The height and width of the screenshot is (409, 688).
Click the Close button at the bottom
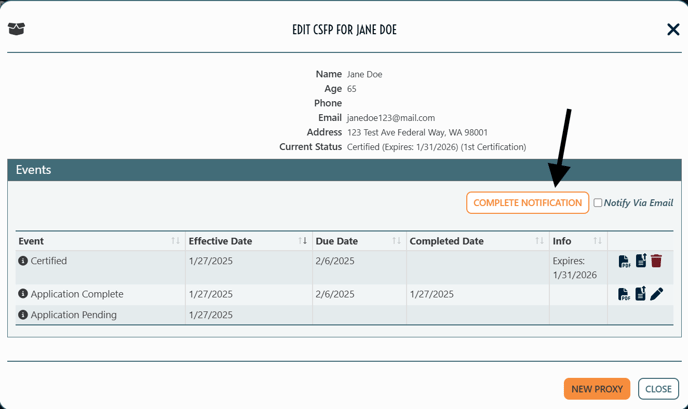click(x=658, y=389)
